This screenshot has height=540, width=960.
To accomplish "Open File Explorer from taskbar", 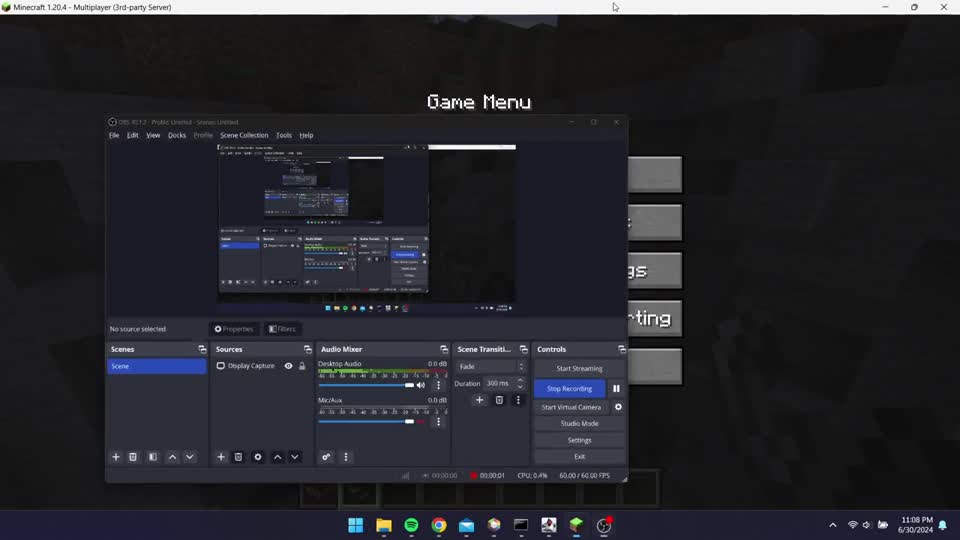I will 384,525.
